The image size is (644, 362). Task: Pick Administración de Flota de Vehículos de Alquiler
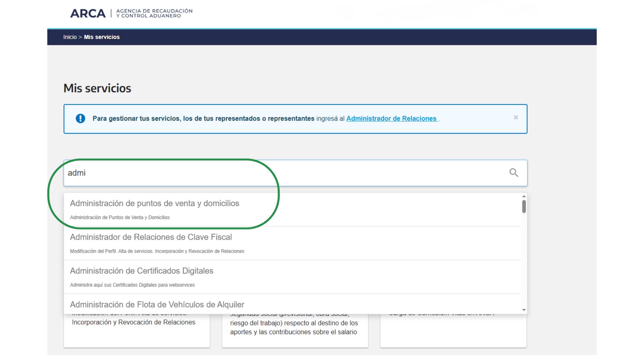click(157, 304)
